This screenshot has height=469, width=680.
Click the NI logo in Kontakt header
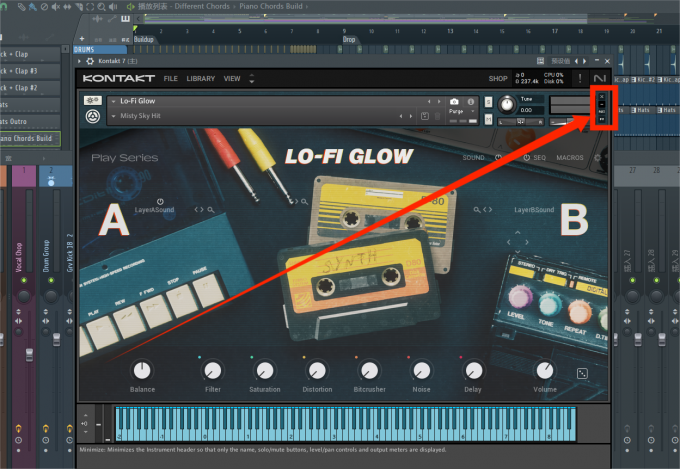(600, 79)
